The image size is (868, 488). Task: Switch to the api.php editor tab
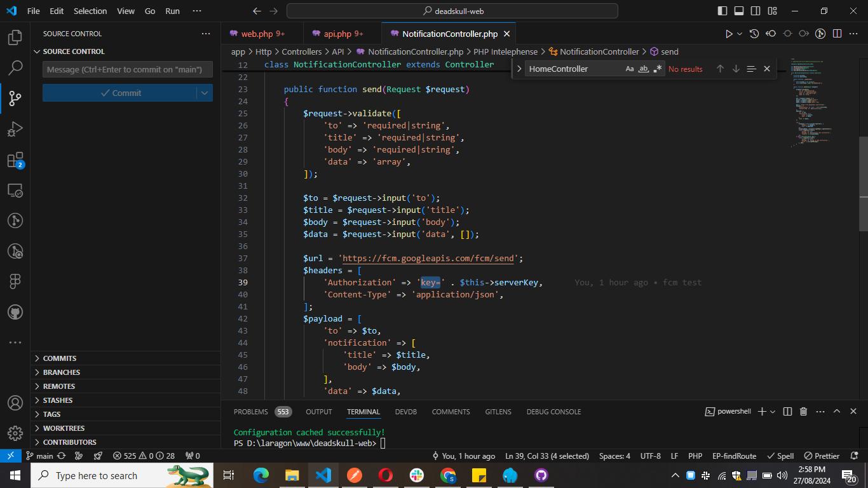coord(337,34)
